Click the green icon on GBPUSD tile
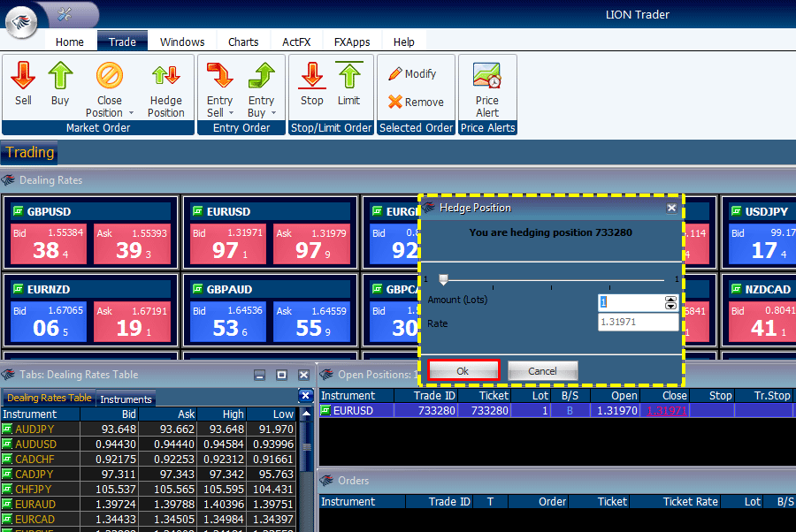This screenshot has width=796, height=532. [19, 211]
